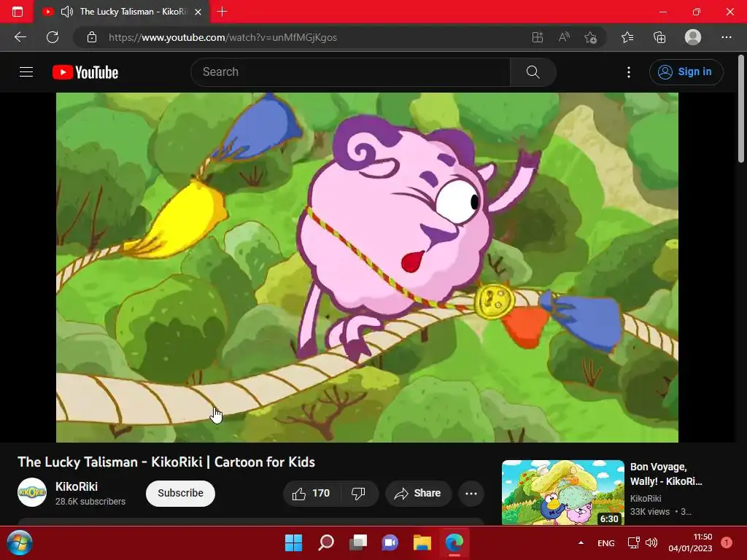This screenshot has height=560, width=747.
Task: Open the volume tray icon
Action: coord(651,542)
